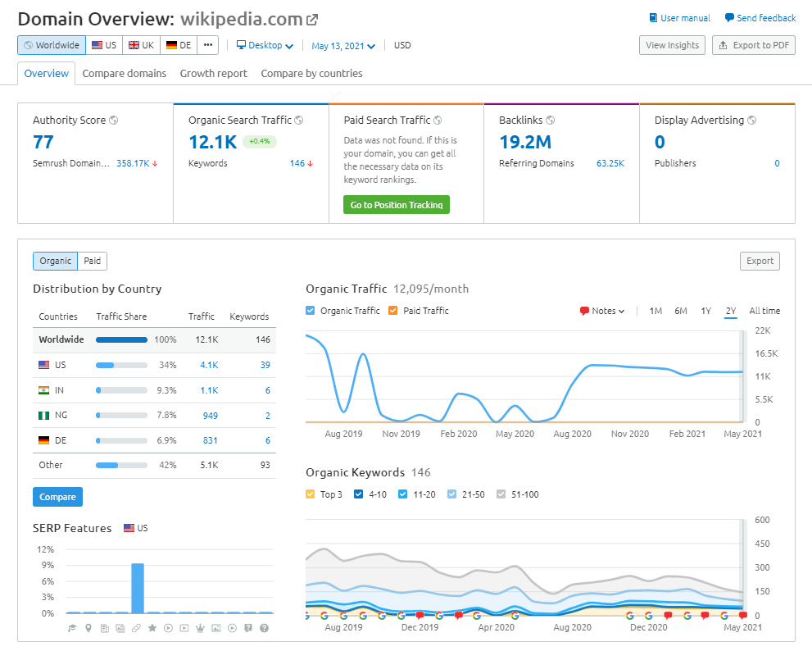Open the Notes dropdown on traffic chart

602,311
